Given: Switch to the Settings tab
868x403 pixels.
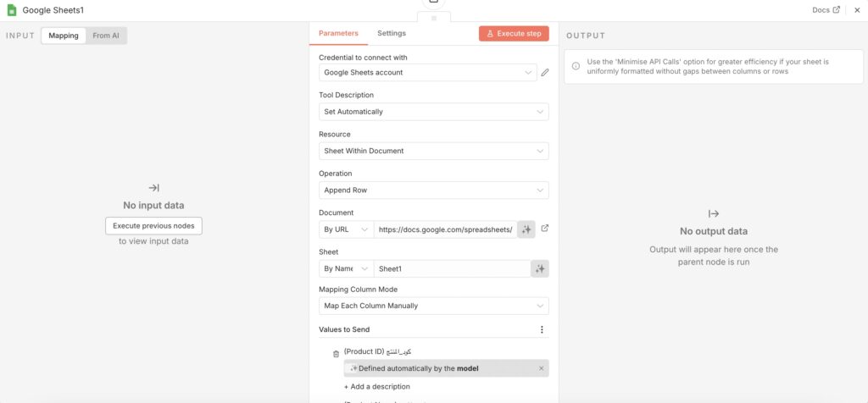Looking at the screenshot, I should click(x=392, y=33).
